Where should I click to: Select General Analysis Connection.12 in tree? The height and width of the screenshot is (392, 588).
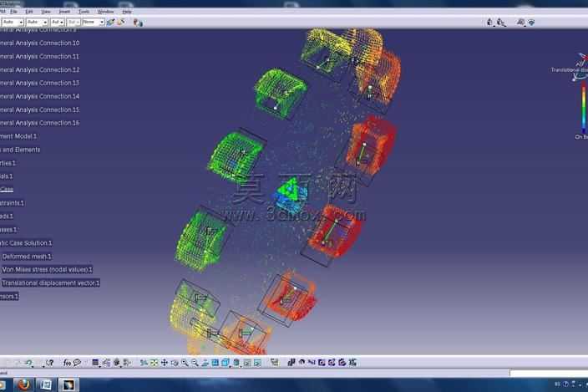pyautogui.click(x=40, y=69)
